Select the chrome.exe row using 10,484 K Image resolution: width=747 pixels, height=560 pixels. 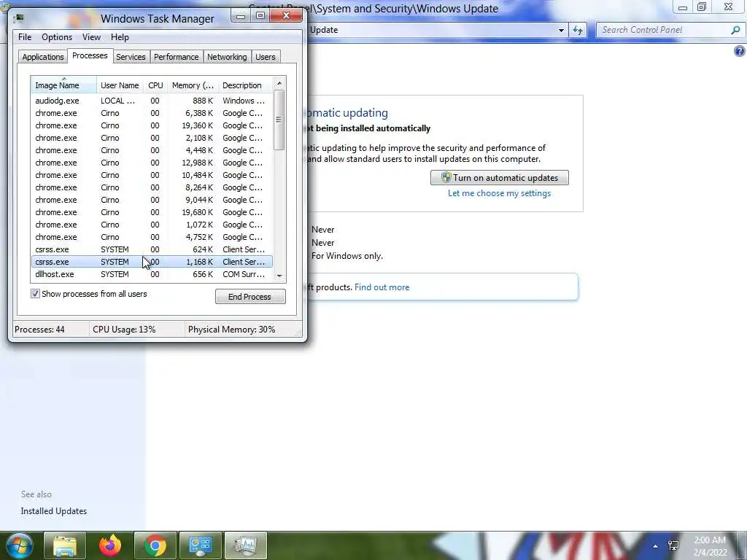152,175
